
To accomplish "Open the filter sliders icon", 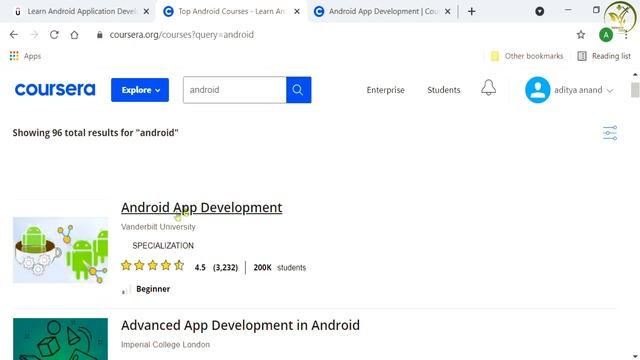I will pyautogui.click(x=610, y=133).
